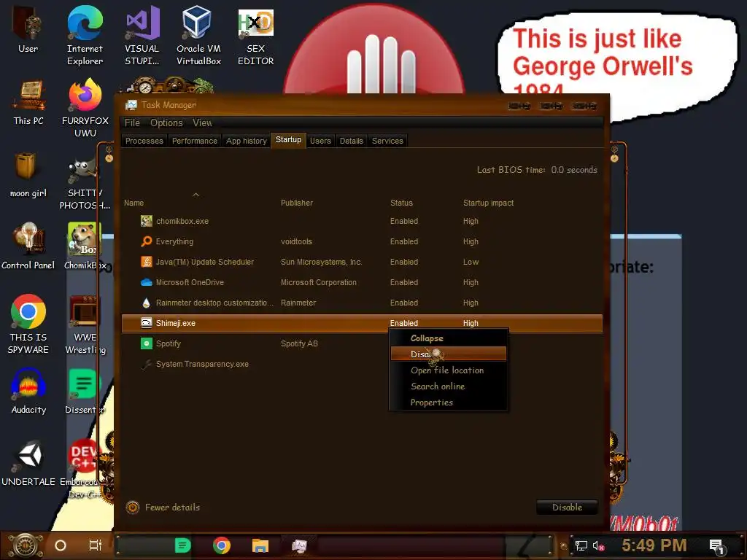The width and height of the screenshot is (747, 560).
Task: Click the Everything magnifier icon
Action: point(146,241)
